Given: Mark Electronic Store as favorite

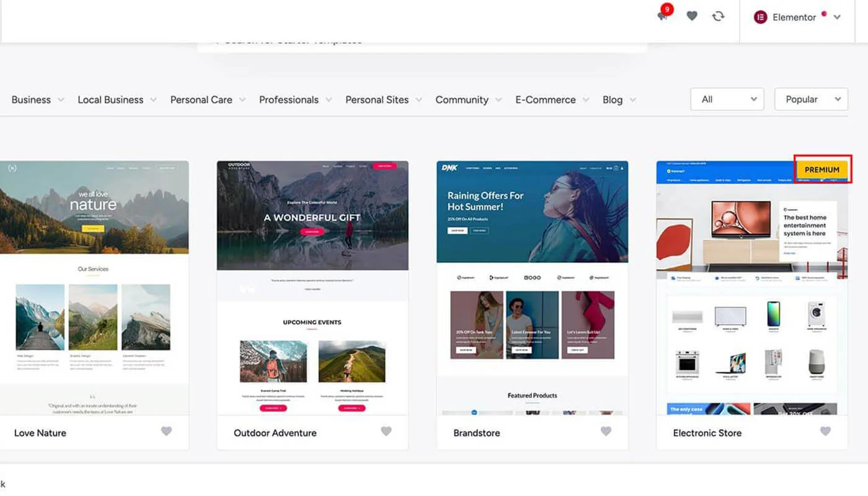Looking at the screenshot, I should tap(825, 432).
